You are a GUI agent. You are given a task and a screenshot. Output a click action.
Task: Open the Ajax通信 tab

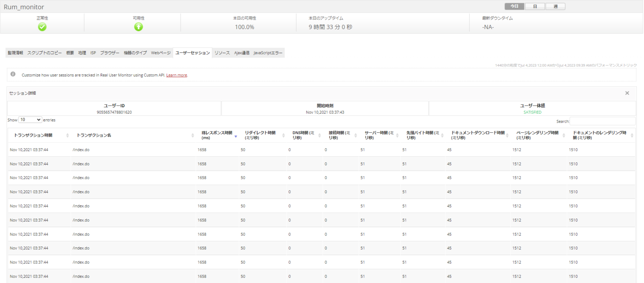point(242,53)
